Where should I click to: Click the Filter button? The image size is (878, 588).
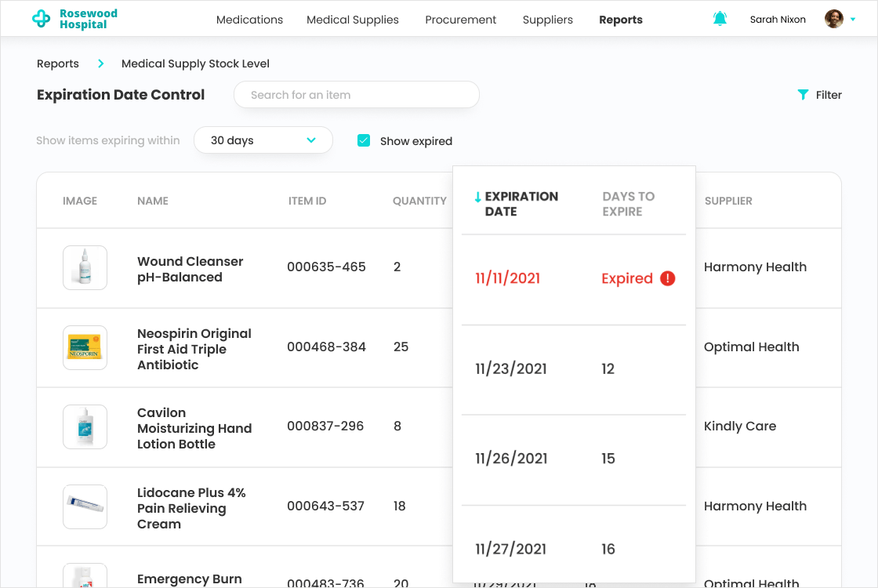pyautogui.click(x=819, y=95)
